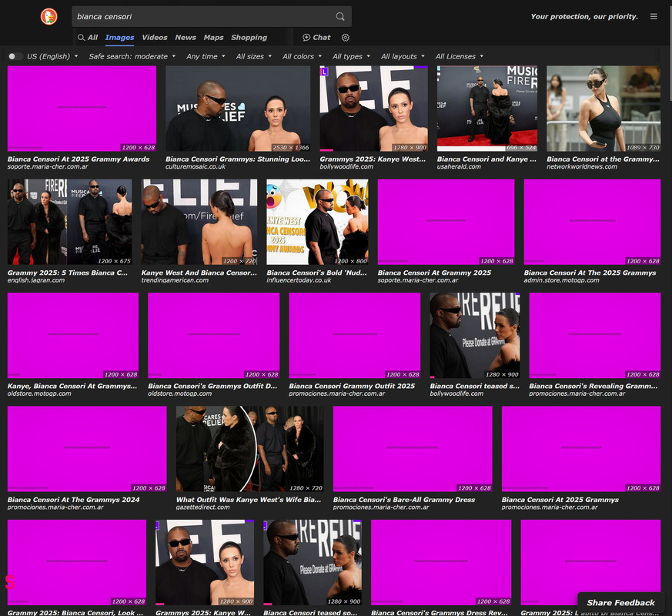This screenshot has width=672, height=616.
Task: Click 'Bianca Censori At 2025 Grammys' title
Action: coord(560,500)
